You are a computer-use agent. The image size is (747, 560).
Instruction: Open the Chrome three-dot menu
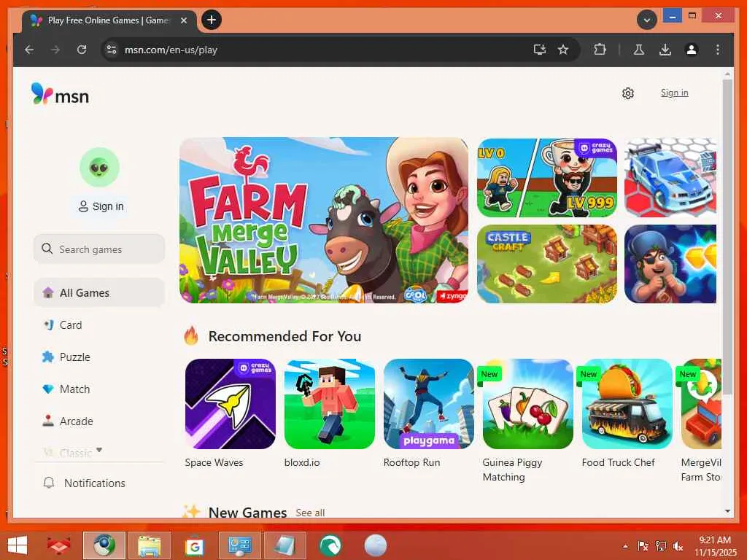coord(718,50)
